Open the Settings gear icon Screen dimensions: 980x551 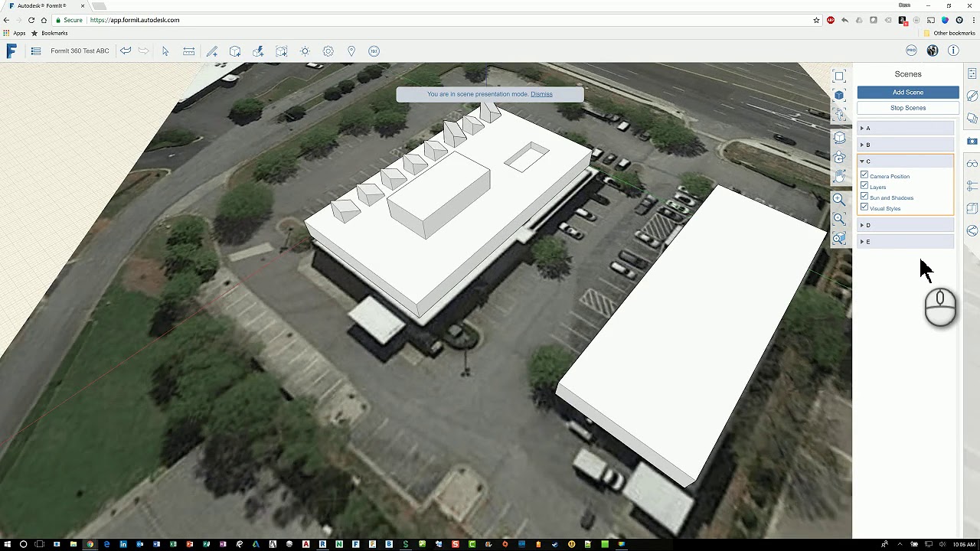pyautogui.click(x=328, y=51)
